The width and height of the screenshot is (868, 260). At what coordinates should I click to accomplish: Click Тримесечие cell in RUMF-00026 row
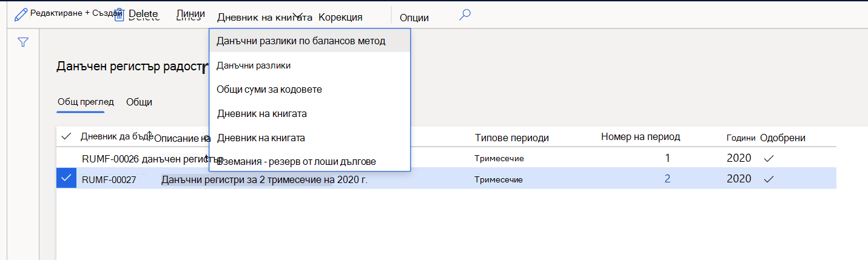point(499,158)
